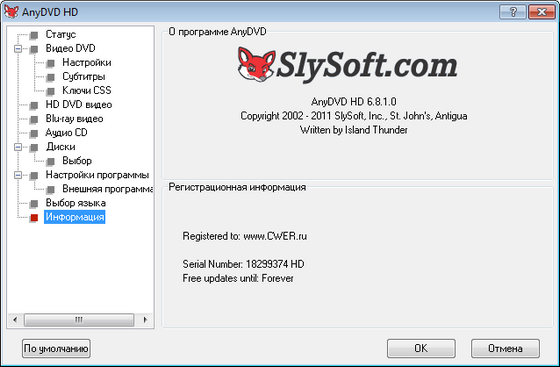The width and height of the screenshot is (560, 367).
Task: Select the HD DVD видео item
Action: (x=79, y=105)
